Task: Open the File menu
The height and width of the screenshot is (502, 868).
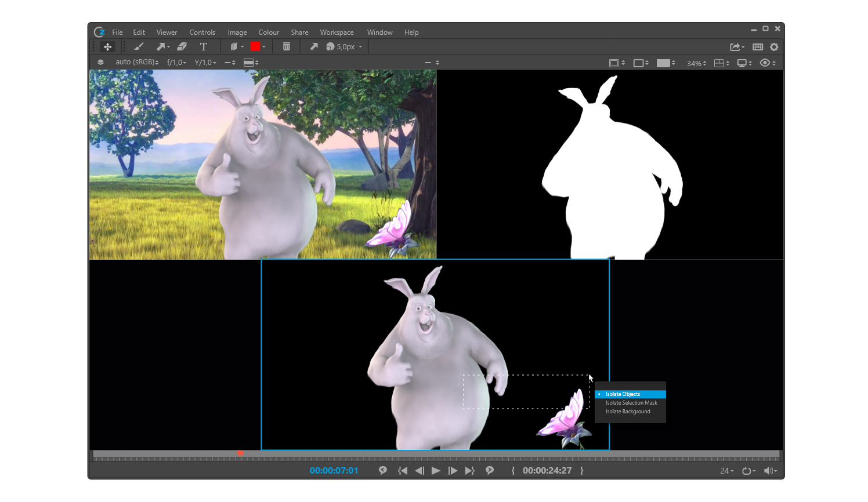Action: click(117, 32)
